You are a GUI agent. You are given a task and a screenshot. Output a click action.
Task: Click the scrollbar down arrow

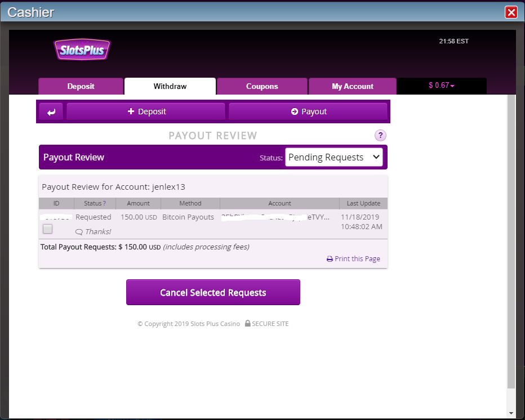tap(511, 413)
